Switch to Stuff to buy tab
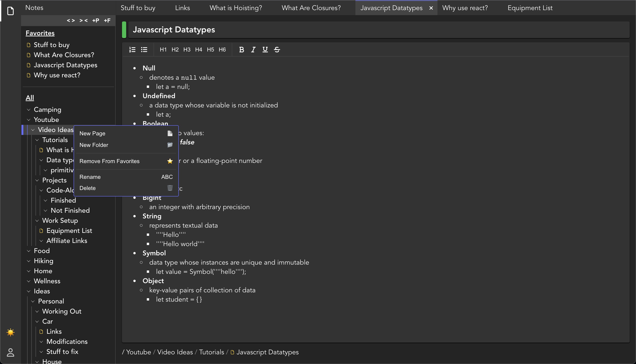The height and width of the screenshot is (364, 636). pyautogui.click(x=138, y=8)
